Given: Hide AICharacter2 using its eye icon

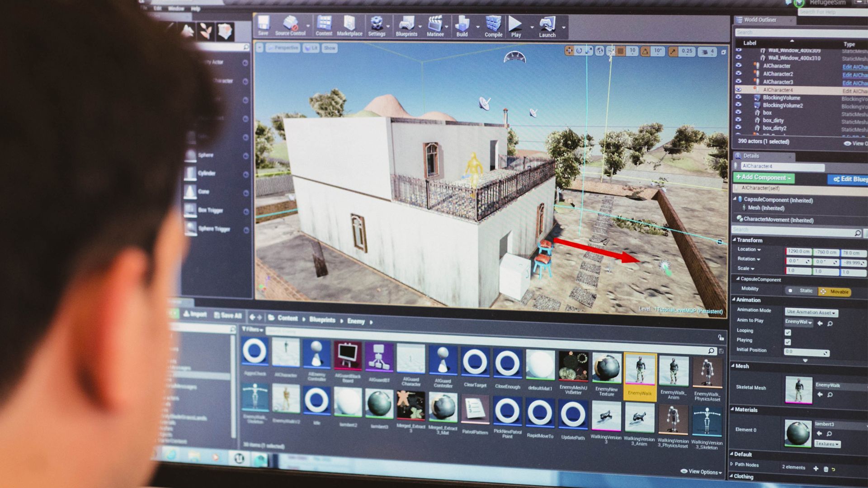Looking at the screenshot, I should click(739, 73).
